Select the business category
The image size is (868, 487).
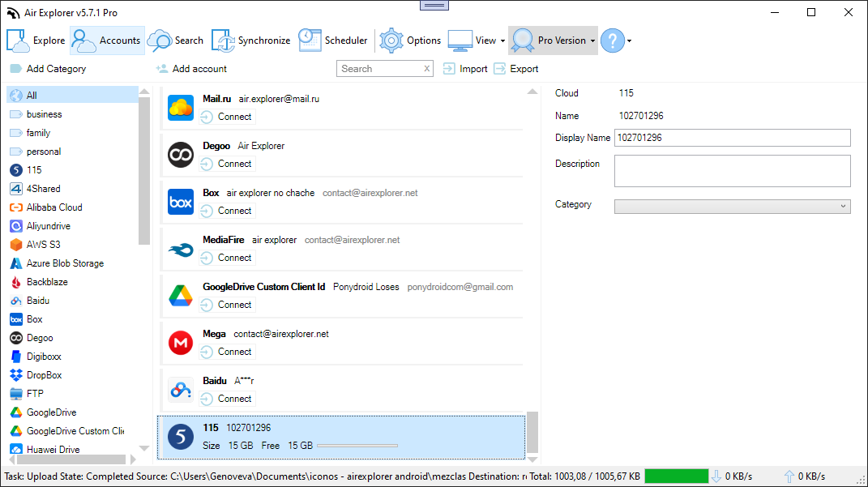pyautogui.click(x=44, y=114)
